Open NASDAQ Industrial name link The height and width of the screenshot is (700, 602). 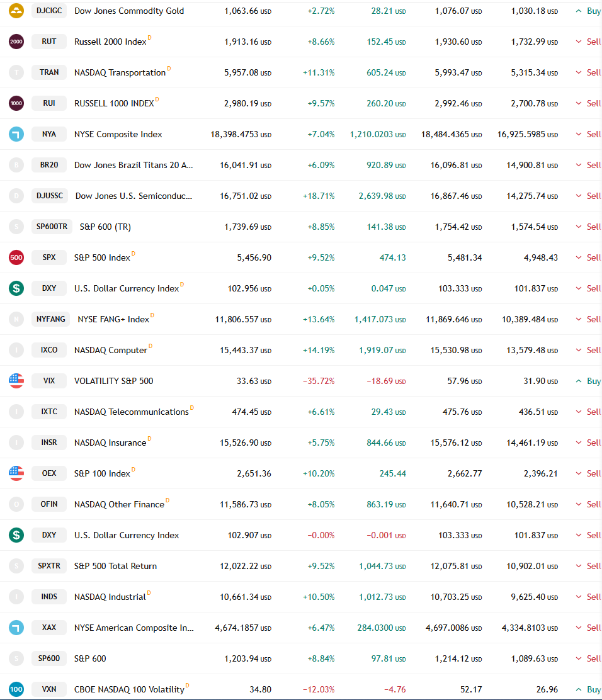110,596
